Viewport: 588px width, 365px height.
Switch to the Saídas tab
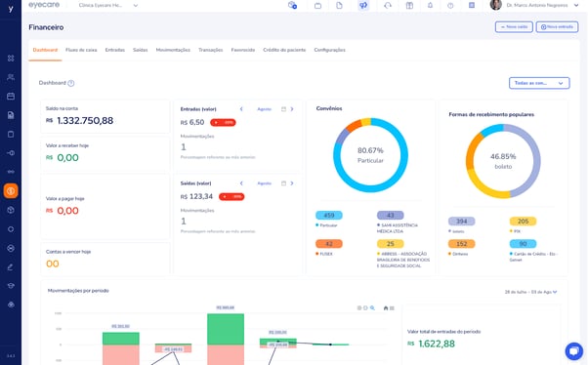tap(141, 50)
